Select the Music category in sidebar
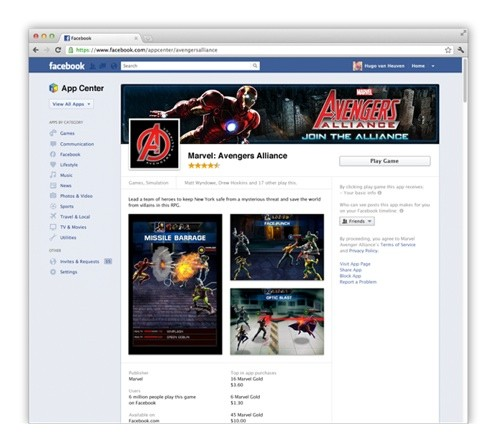The image size is (500, 448). [61, 175]
